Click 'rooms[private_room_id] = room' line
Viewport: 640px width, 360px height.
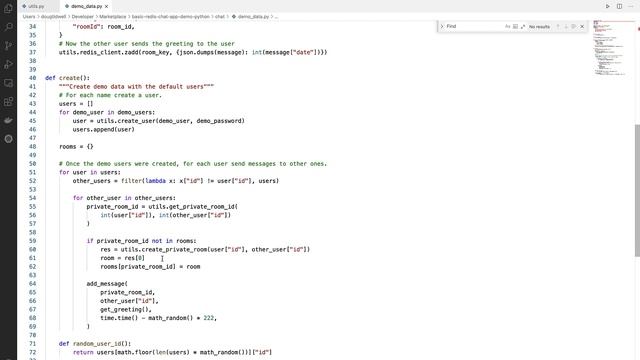pyautogui.click(x=150, y=267)
